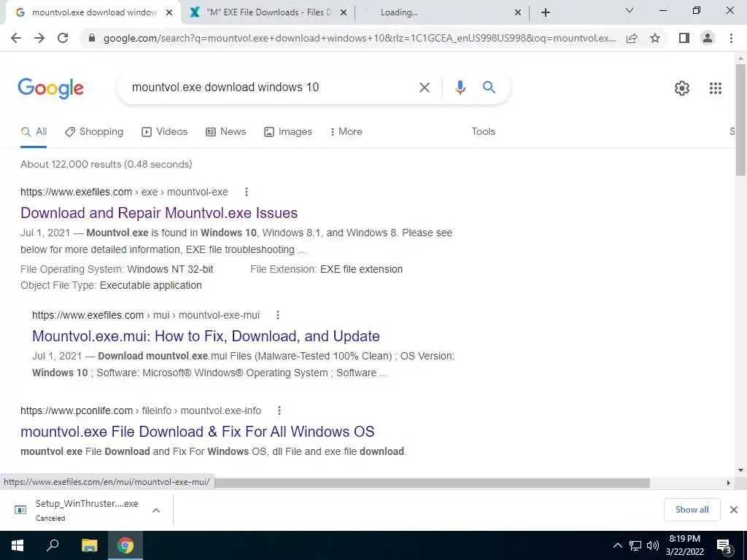This screenshot has width=747, height=560.
Task: Close the mountvol.exe download Google tab
Action: pyautogui.click(x=169, y=13)
